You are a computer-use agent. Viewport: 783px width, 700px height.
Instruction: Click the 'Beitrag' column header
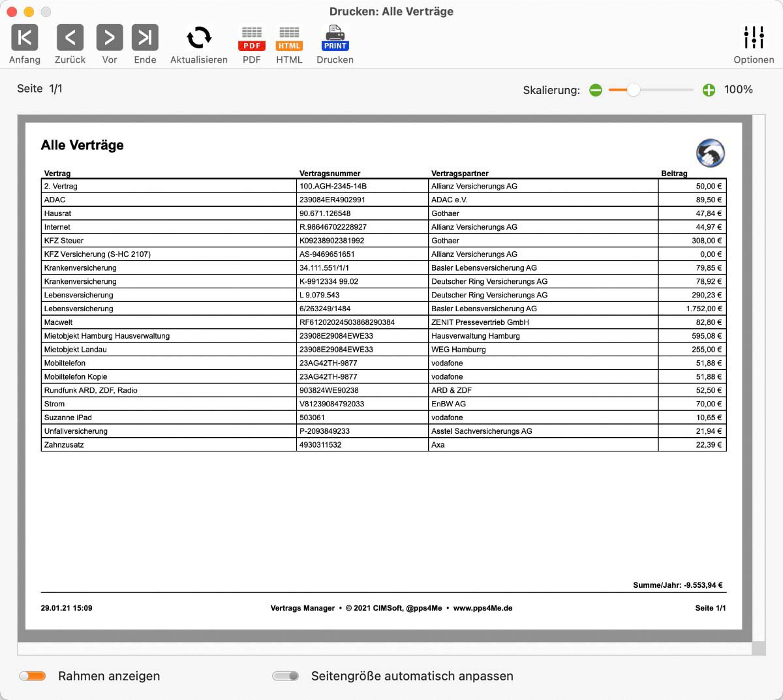(x=674, y=174)
